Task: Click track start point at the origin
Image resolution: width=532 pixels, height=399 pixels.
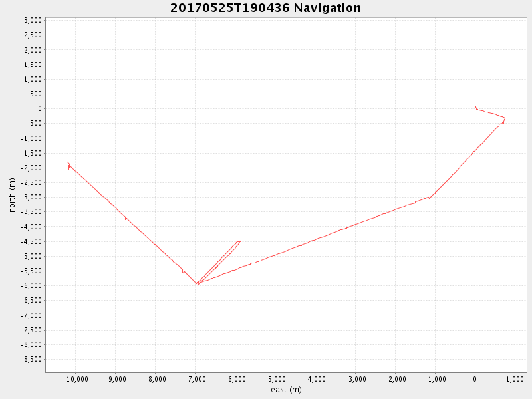Action: 475,107
